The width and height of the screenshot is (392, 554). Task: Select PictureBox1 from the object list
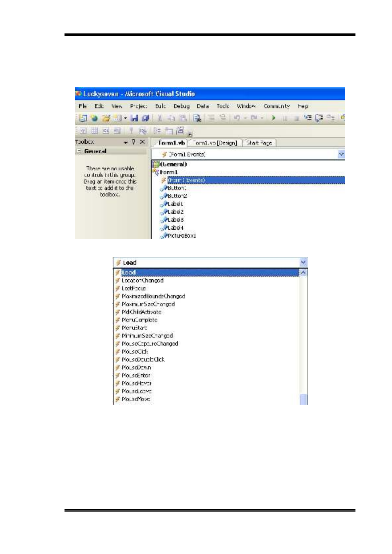(x=182, y=236)
